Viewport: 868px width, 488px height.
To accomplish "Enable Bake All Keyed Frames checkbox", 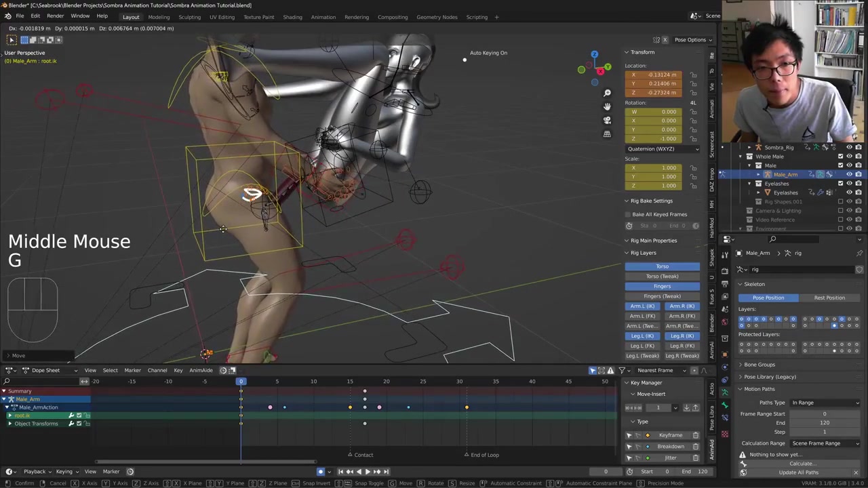I will coord(629,214).
